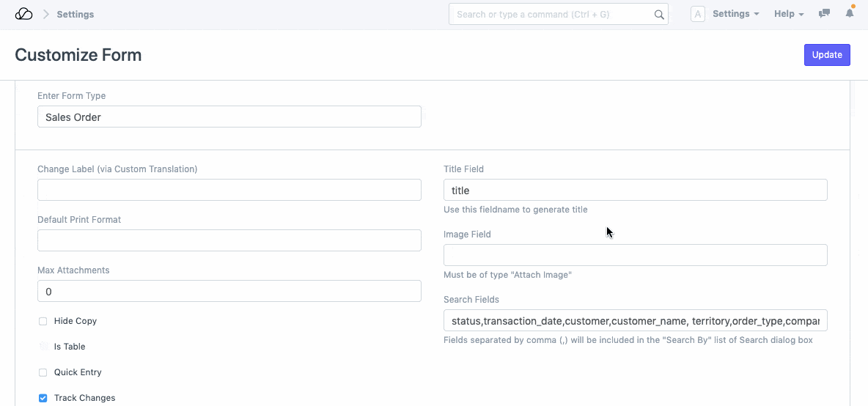Uncheck the Track Changes checkbox
This screenshot has height=406, width=868.
43,398
